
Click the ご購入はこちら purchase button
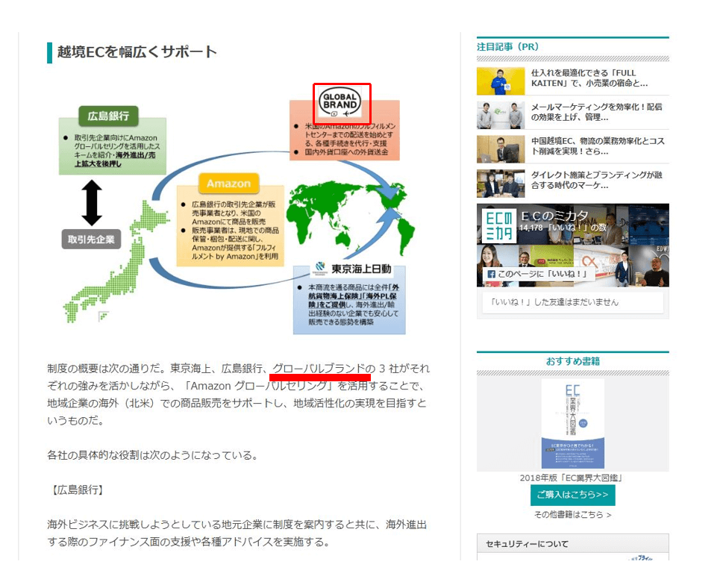click(x=573, y=495)
